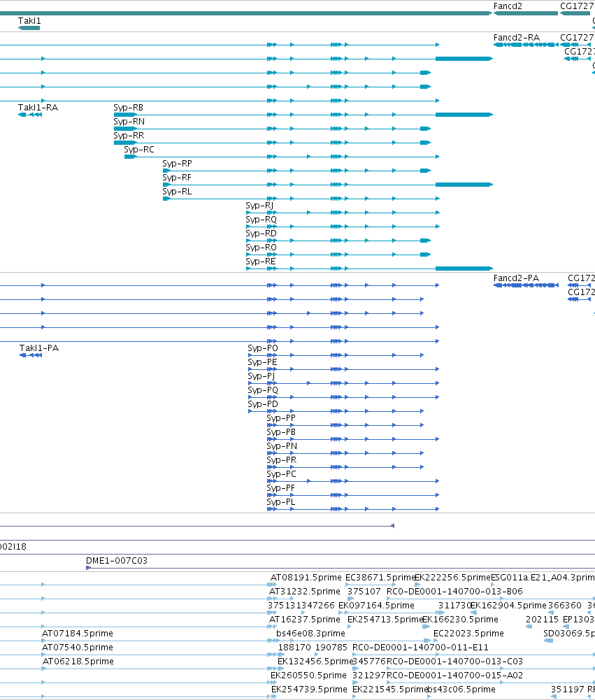The height and width of the screenshot is (700, 595).
Task: Click the Syp-RO transcript label
Action: pyautogui.click(x=261, y=248)
